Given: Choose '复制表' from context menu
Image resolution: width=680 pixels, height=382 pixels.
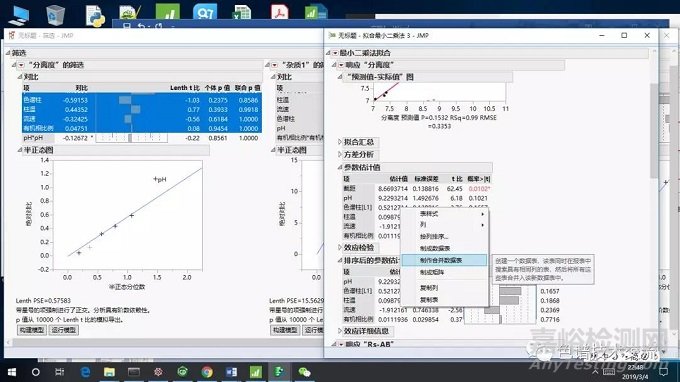Looking at the screenshot, I should 444,300.
